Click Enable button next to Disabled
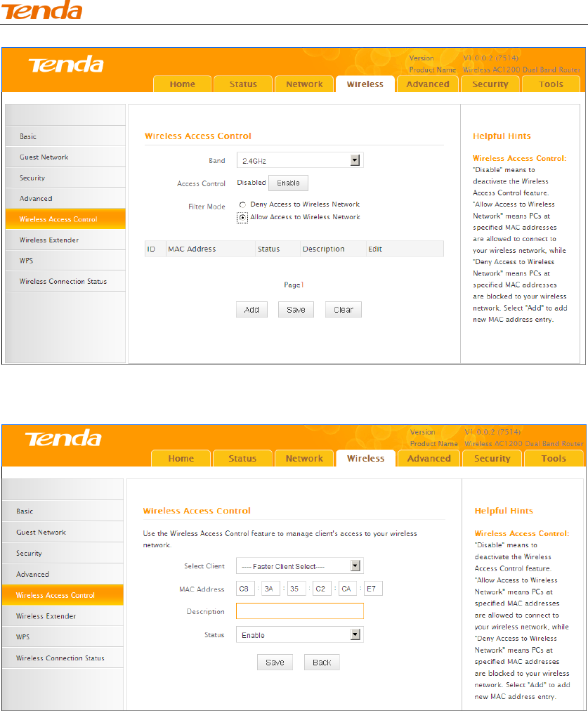This screenshot has width=588, height=711. coord(288,183)
